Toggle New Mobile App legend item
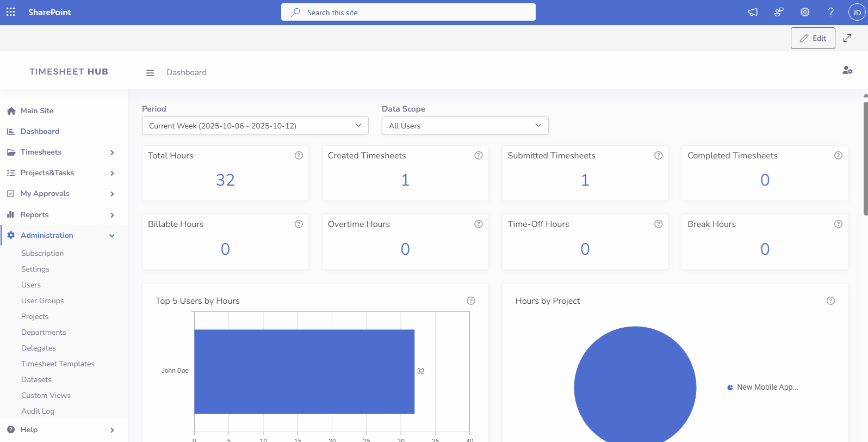The width and height of the screenshot is (868, 442). click(x=762, y=388)
